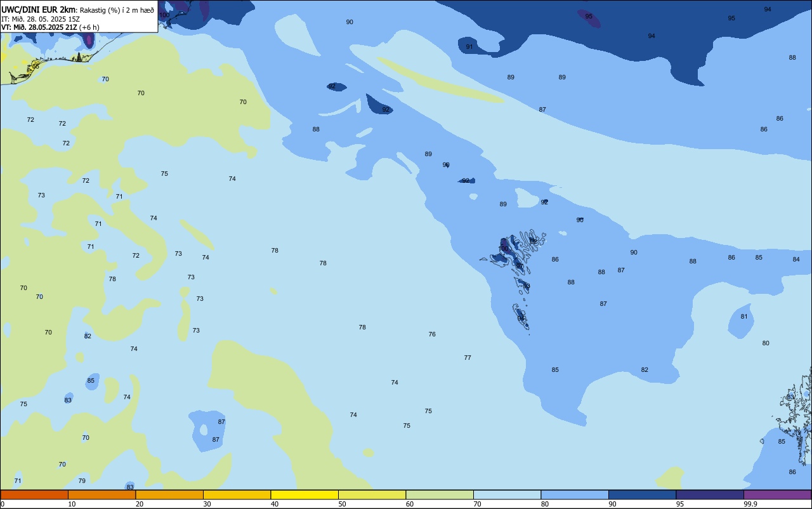812x509 pixels.
Task: Click the "60" legend scale label
Action: coord(410,504)
